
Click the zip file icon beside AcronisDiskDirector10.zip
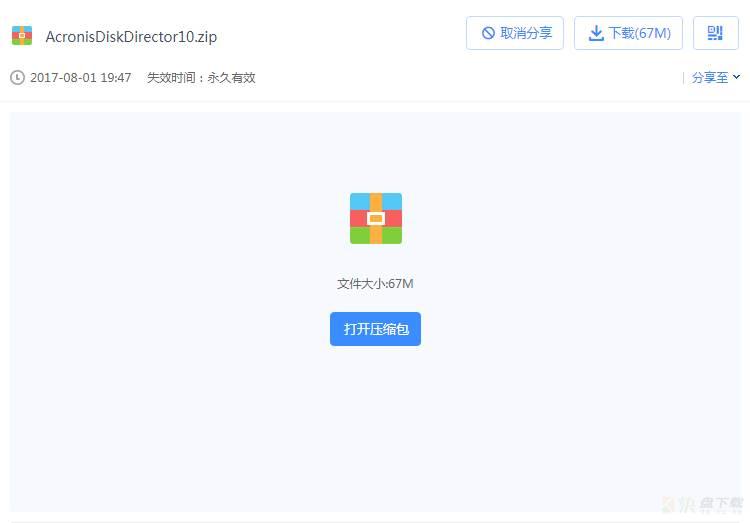[x=22, y=36]
